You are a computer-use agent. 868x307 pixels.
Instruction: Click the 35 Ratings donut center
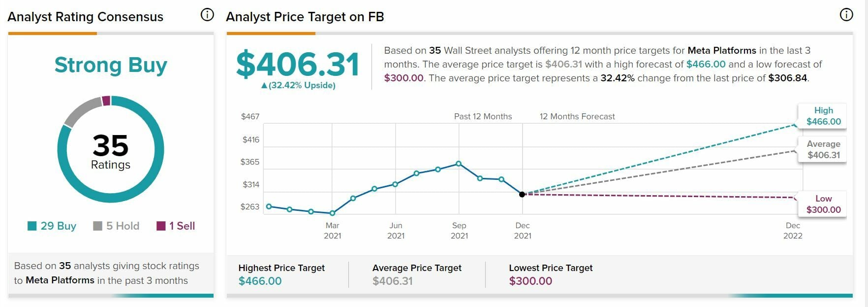click(111, 150)
